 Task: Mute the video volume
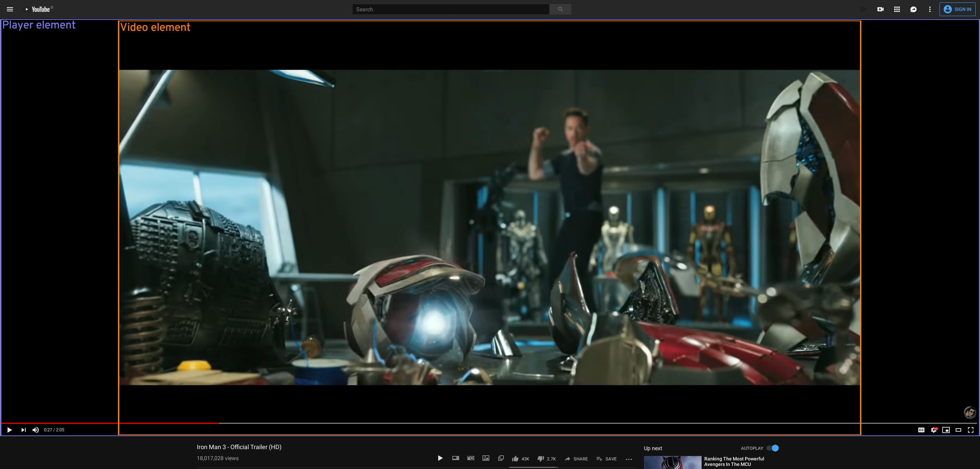pyautogui.click(x=35, y=430)
